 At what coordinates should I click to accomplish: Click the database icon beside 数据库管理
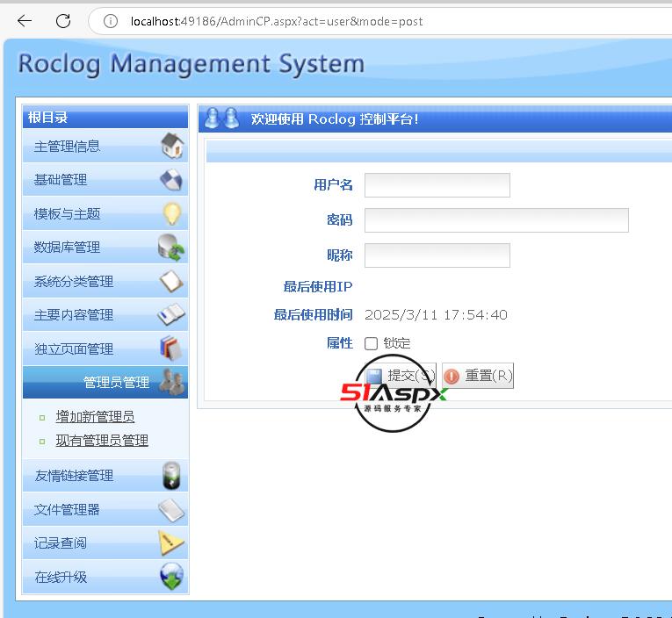[x=171, y=248]
